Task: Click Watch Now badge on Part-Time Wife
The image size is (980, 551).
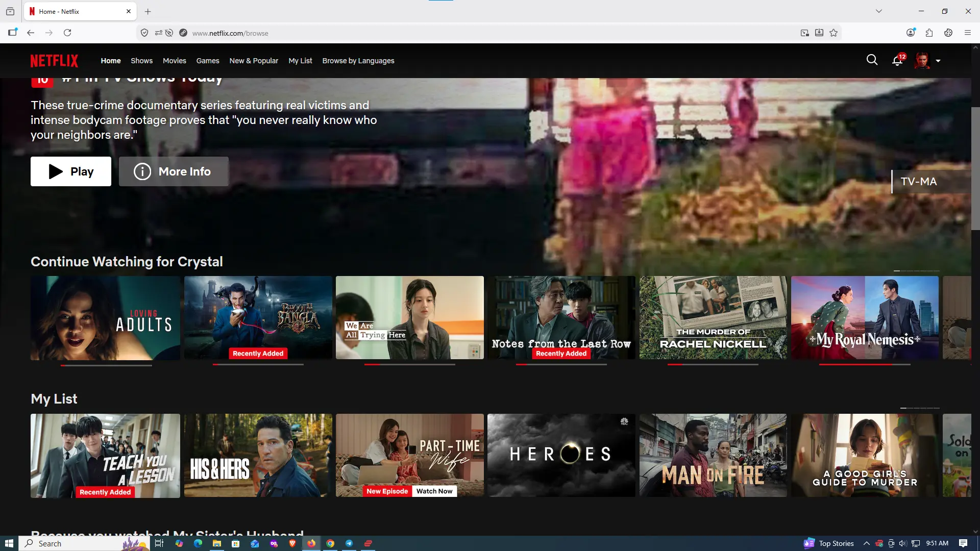Action: click(434, 491)
